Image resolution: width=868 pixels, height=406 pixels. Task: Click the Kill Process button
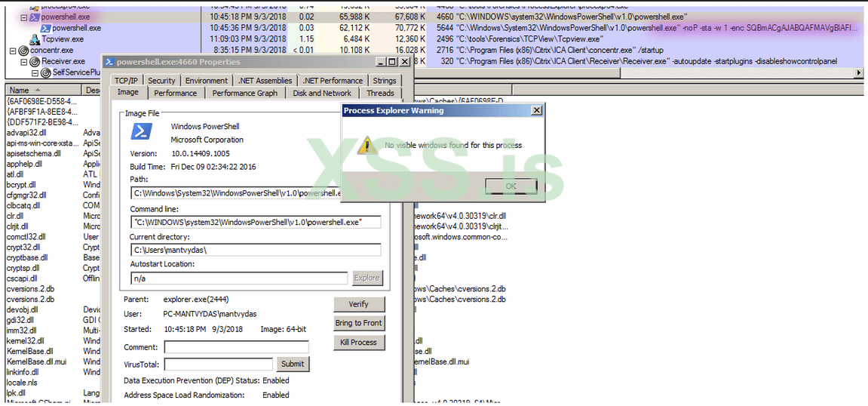pyautogui.click(x=359, y=343)
